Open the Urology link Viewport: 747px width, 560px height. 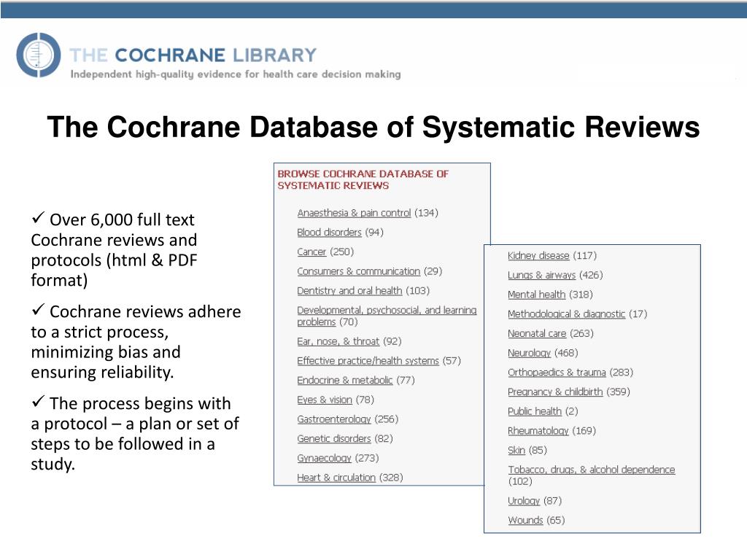pos(524,501)
